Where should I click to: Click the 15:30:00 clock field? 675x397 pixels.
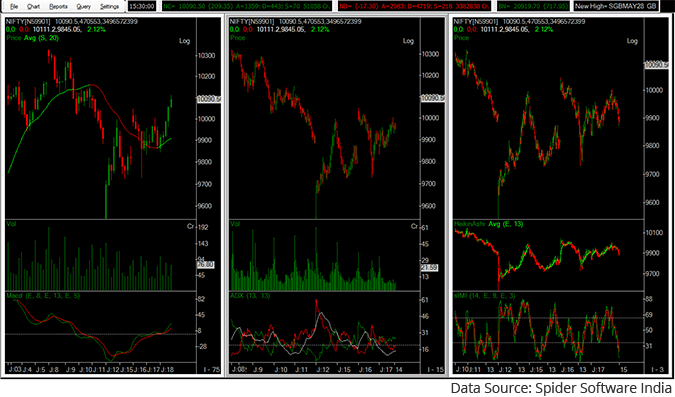coord(142,6)
